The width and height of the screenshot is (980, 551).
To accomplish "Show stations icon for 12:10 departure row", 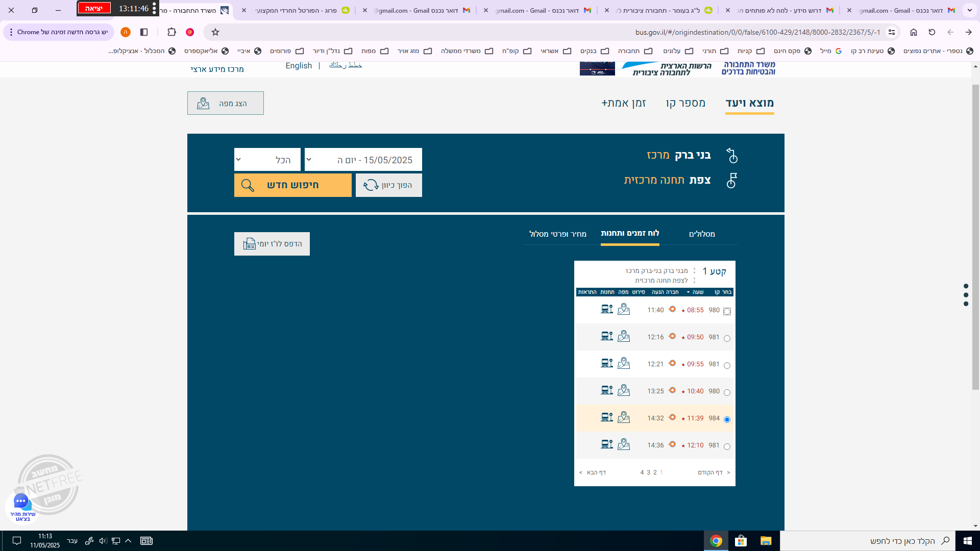I will (607, 445).
